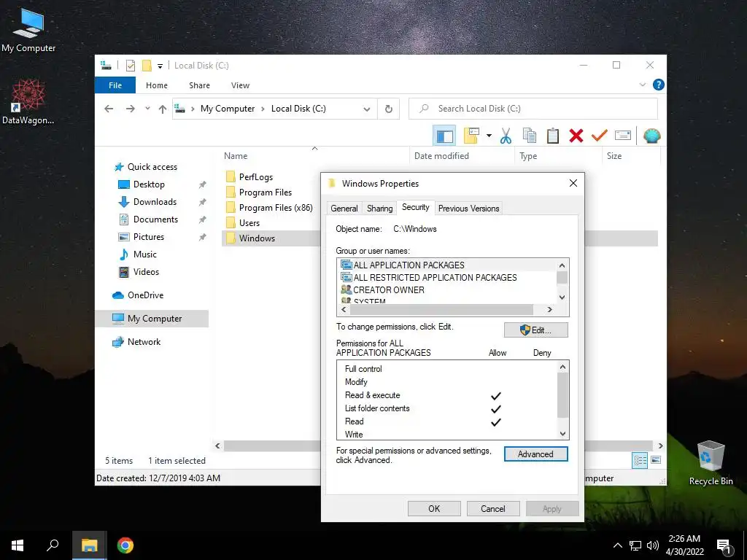Image resolution: width=747 pixels, height=560 pixels.
Task: Switch to large icons view in status bar
Action: pos(656,460)
